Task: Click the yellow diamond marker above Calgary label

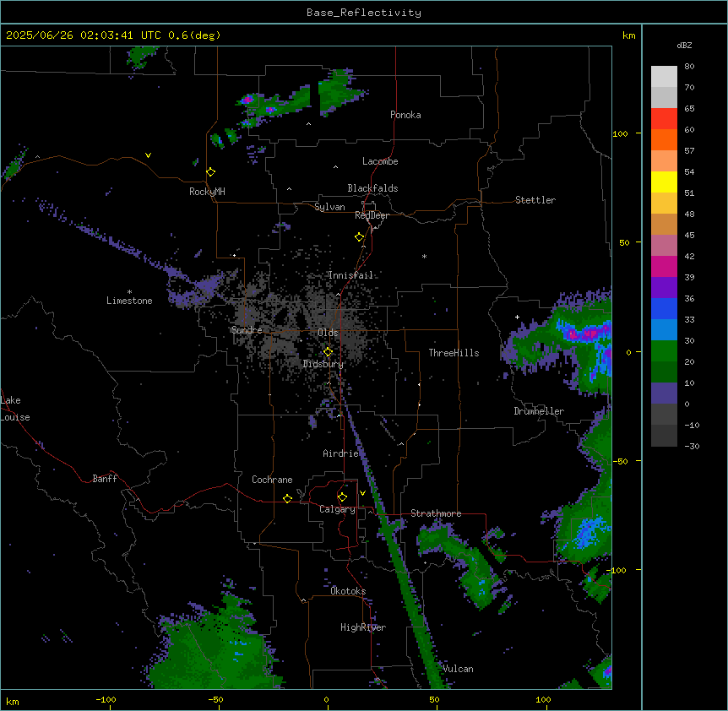Action: pos(342,497)
